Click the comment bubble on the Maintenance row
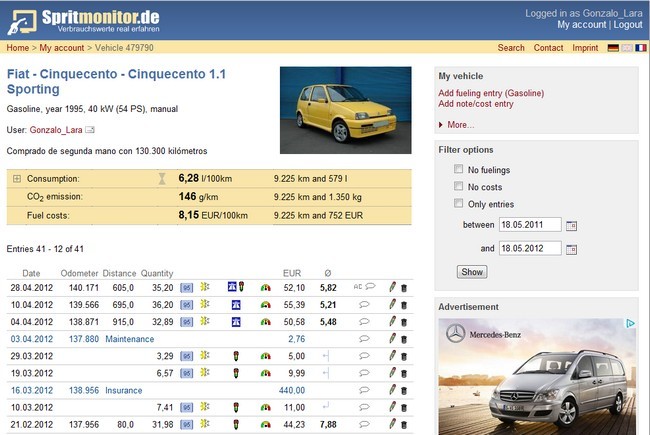The height and width of the screenshot is (435, 650). pyautogui.click(x=364, y=339)
